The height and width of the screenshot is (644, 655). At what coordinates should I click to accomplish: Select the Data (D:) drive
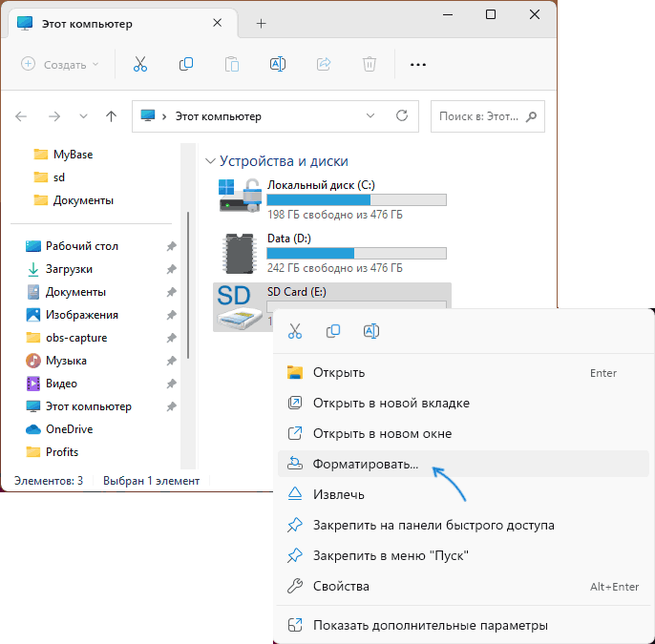pyautogui.click(x=332, y=254)
